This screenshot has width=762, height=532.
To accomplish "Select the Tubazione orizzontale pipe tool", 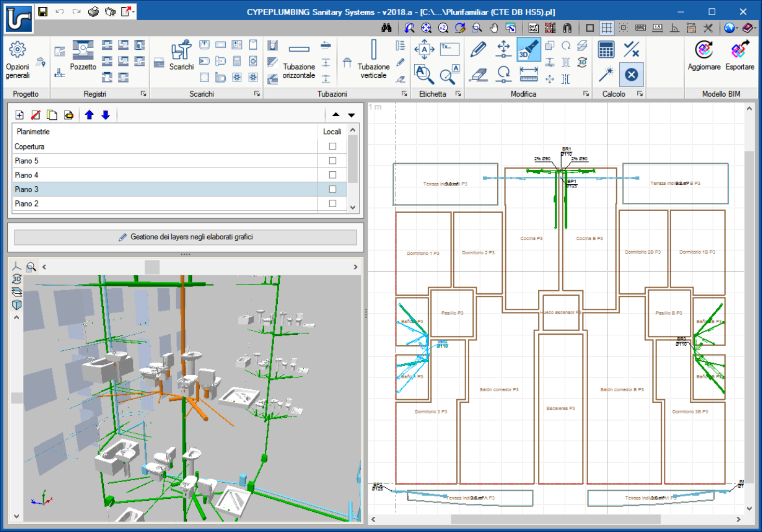I will click(x=299, y=61).
